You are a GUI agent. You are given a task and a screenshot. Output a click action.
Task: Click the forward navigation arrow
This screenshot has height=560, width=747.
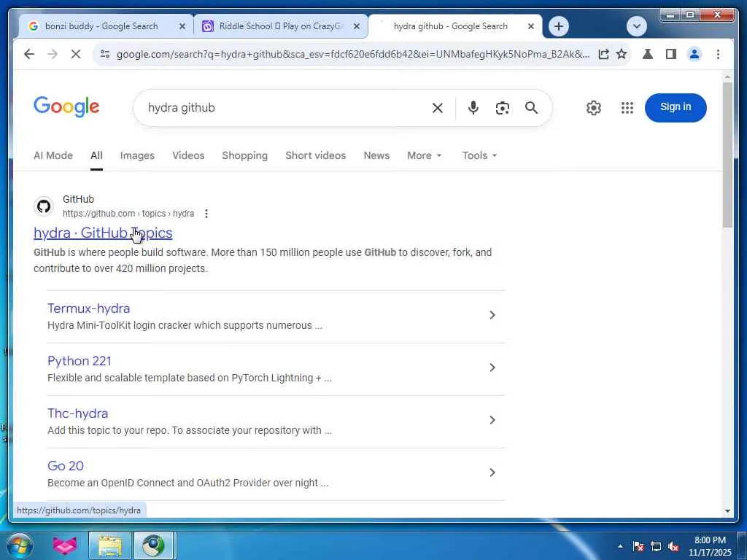point(53,54)
